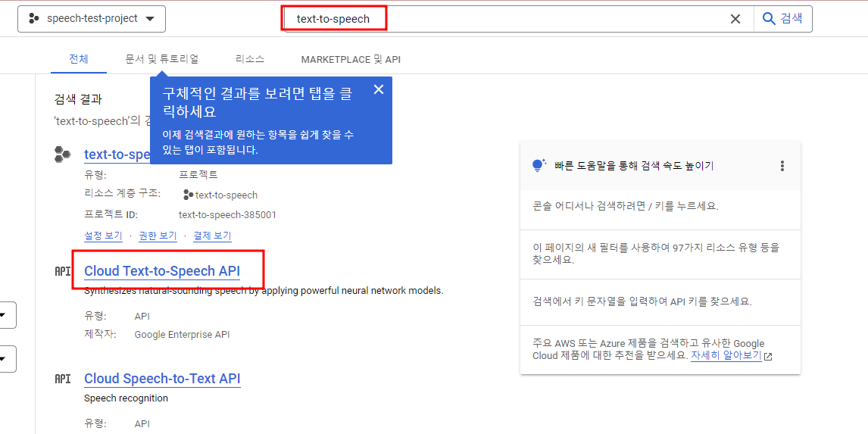Viewport: 868px width, 434px height.
Task: Click the 빠른 도움말 quick tips card title
Action: tap(634, 166)
